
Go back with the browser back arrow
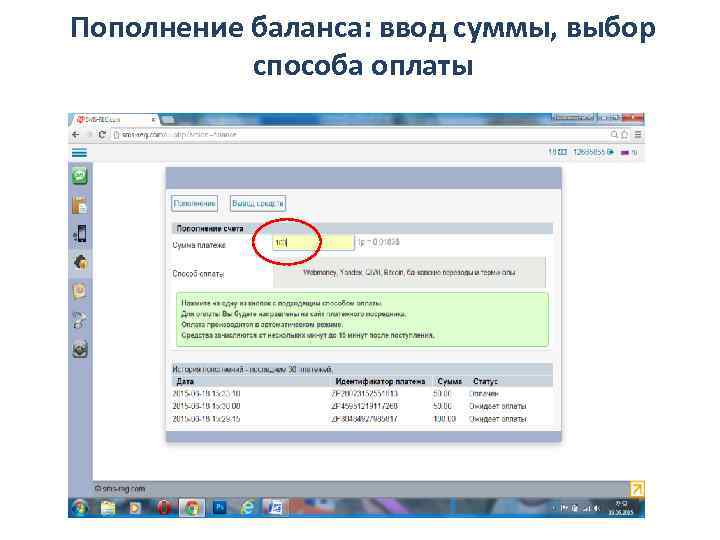coord(76,135)
